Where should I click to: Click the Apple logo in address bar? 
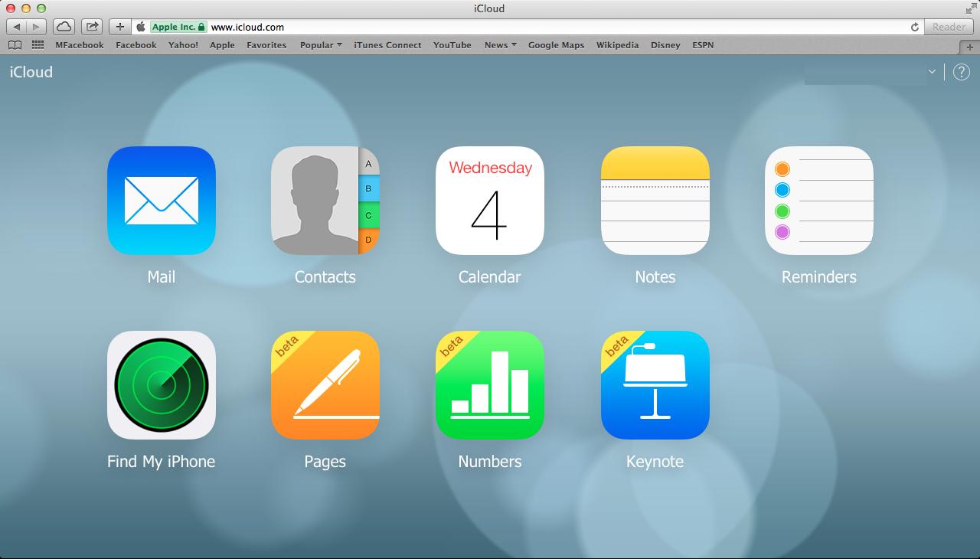[141, 27]
